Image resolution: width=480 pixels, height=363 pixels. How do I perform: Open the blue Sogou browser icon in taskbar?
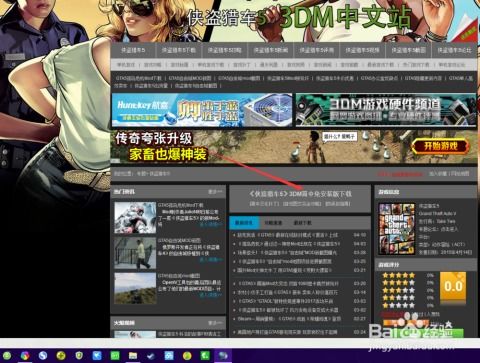tap(43, 356)
